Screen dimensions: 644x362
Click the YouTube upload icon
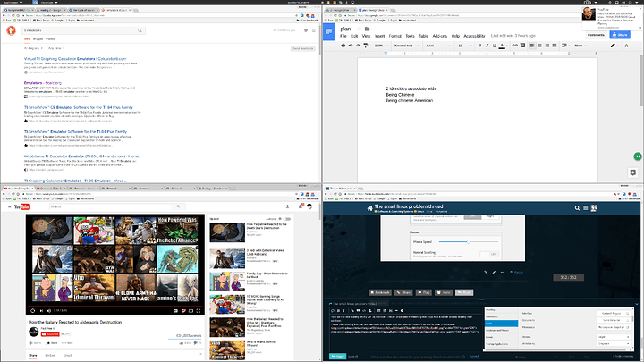pos(287,206)
